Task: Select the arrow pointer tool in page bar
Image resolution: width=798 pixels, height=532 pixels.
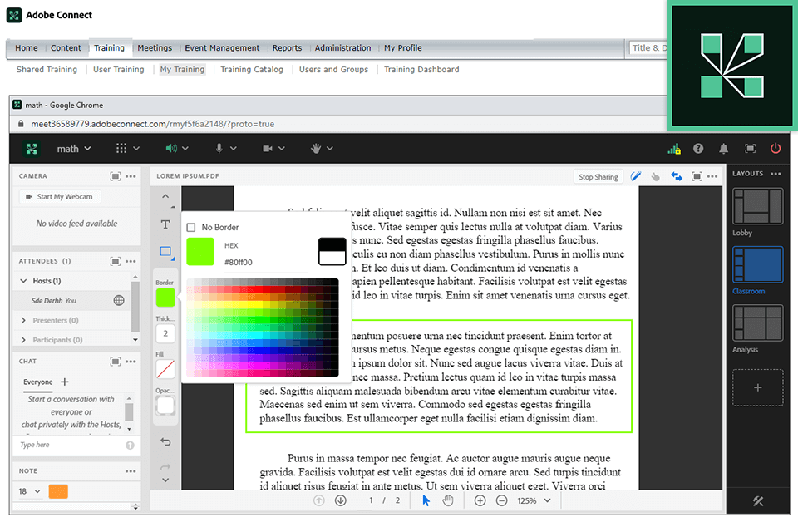Action: 426,501
